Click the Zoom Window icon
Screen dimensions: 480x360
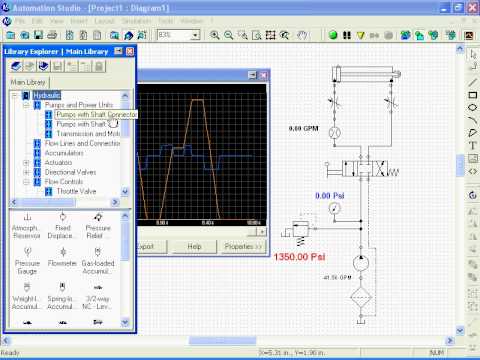pyautogui.click(x=243, y=35)
